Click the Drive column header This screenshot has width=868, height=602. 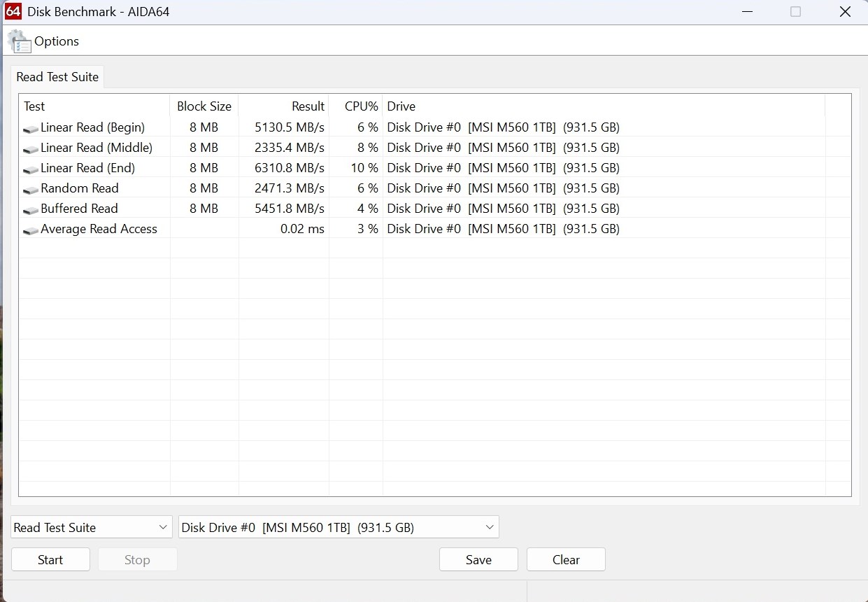click(604, 106)
